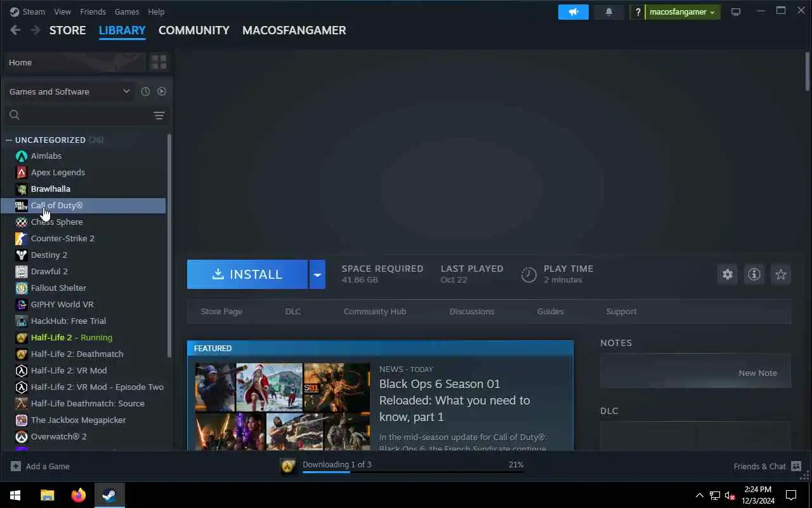Open the advanced filter sliders icon
Image resolution: width=812 pixels, height=508 pixels.
159,115
